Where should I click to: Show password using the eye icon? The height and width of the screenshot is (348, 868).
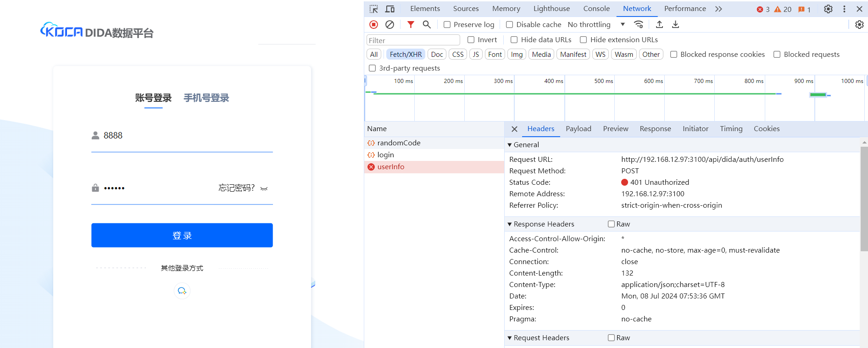pyautogui.click(x=264, y=188)
